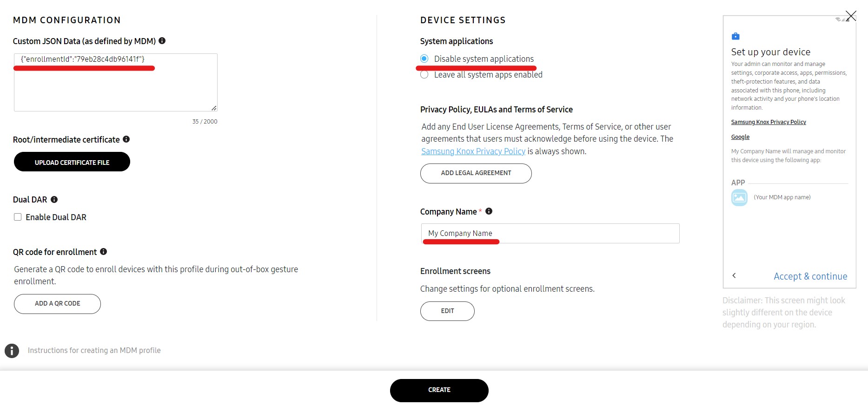
Task: Click the blue briefcase icon in device preview
Action: [735, 36]
